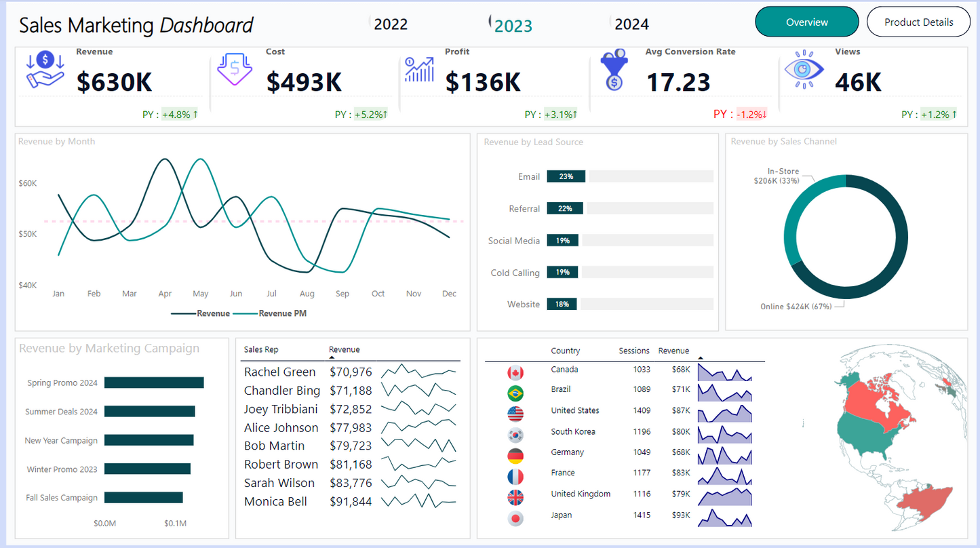Click the Brazil flag icon
This screenshot has height=548, width=980.
pos(515,393)
